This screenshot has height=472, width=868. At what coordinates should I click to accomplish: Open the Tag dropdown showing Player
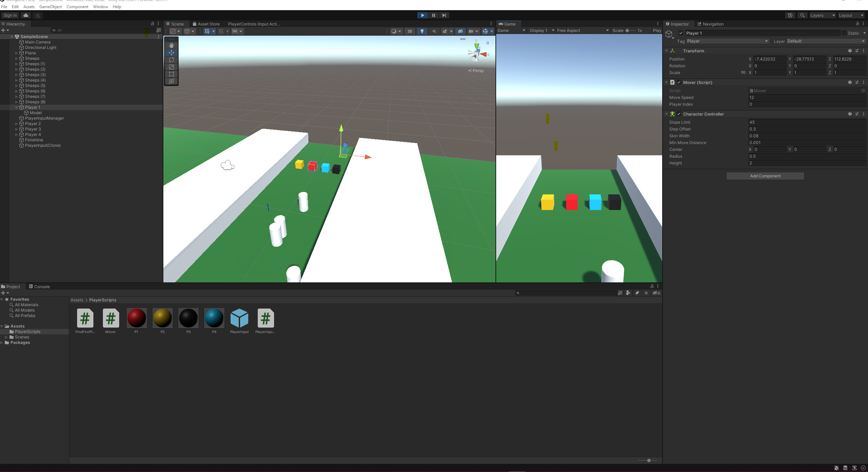727,41
